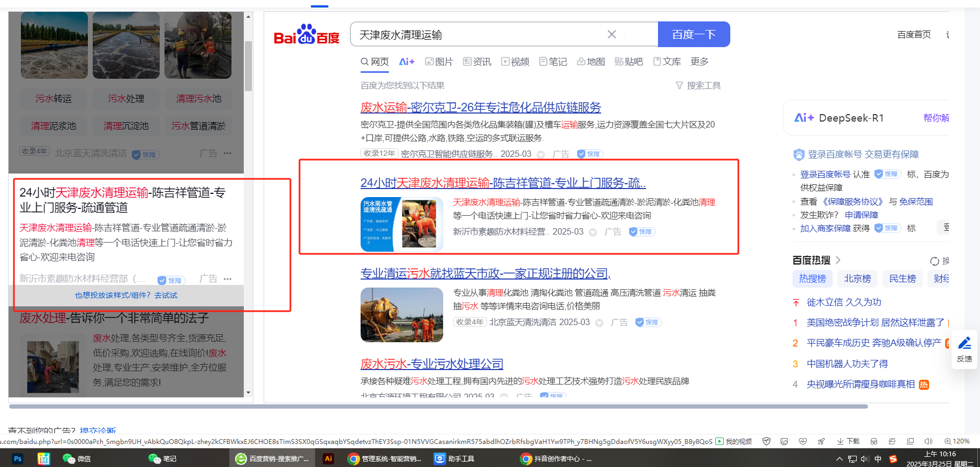The image size is (980, 467).
Task: Expand the more categories menu
Action: pos(699,62)
